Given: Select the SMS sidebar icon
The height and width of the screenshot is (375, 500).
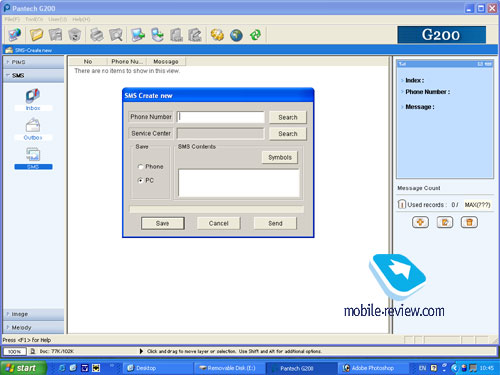Looking at the screenshot, I should pyautogui.click(x=33, y=155).
